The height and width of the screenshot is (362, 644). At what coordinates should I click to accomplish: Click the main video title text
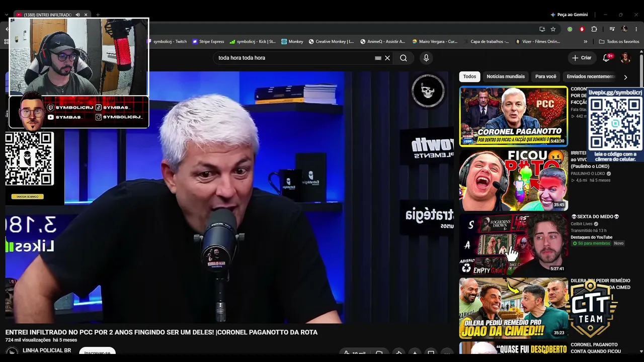[162, 332]
